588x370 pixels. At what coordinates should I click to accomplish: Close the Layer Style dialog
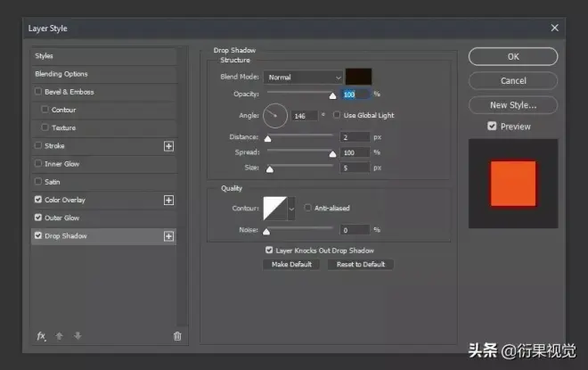555,28
